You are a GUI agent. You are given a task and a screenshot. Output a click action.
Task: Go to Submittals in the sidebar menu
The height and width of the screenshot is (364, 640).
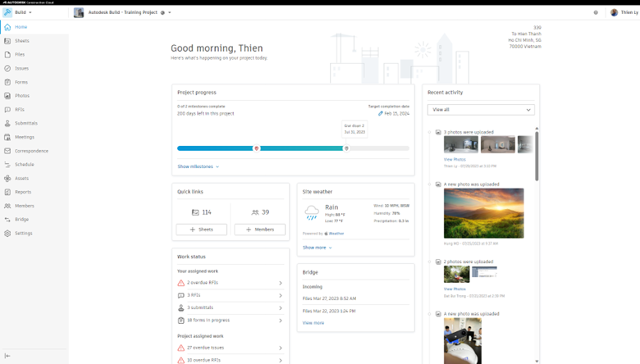point(26,123)
